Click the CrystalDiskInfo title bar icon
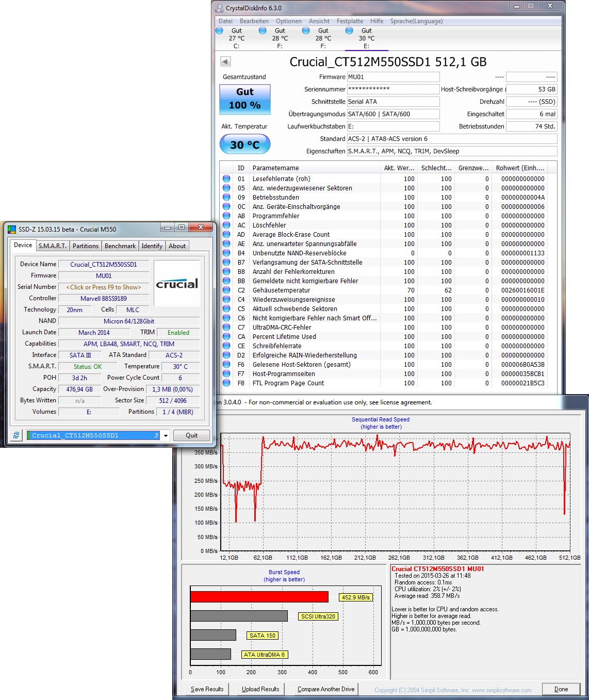Viewport: 589px width, 700px height. 219,8
